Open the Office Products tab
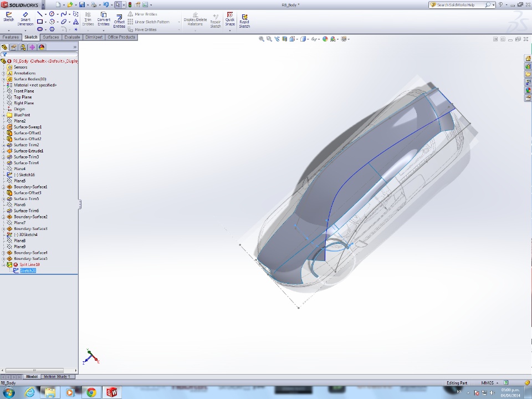The image size is (532, 399). (121, 37)
